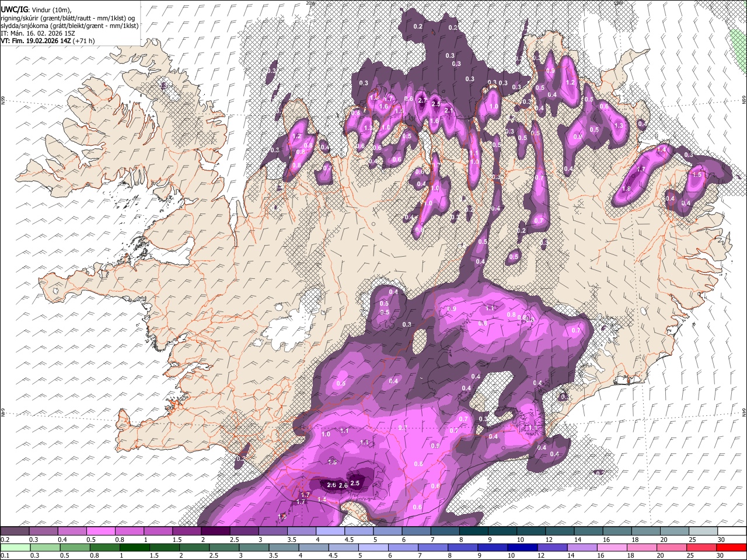Click the bright pink snow swatch for 0.5–0.8
The image size is (747, 560).
click(101, 531)
